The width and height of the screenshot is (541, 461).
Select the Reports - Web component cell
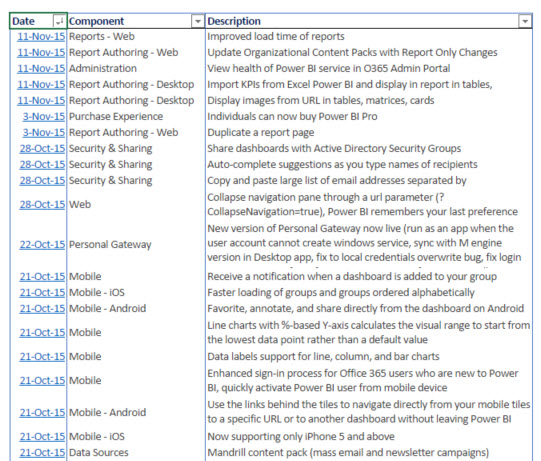[x=136, y=37]
